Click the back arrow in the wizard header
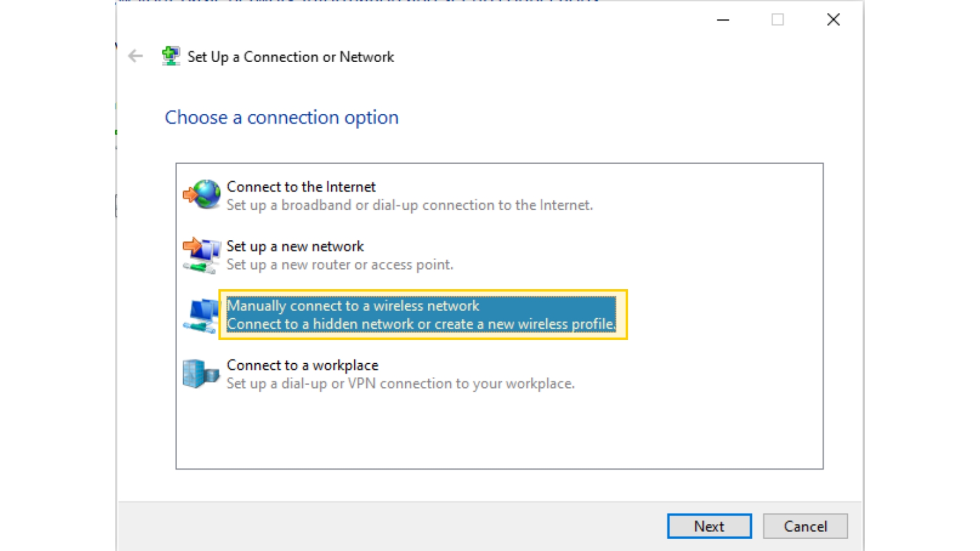 coord(135,56)
